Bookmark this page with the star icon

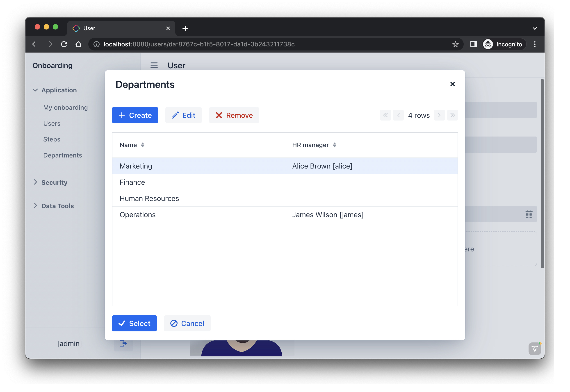(455, 44)
